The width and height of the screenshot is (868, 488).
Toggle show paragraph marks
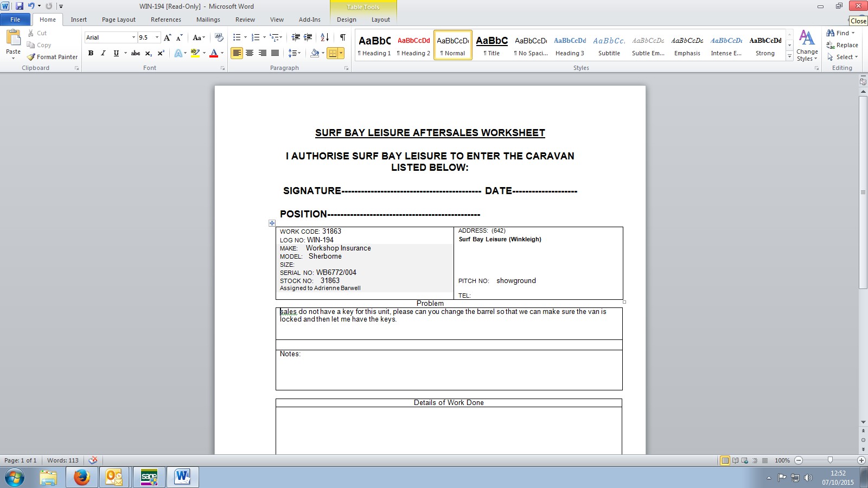[343, 37]
